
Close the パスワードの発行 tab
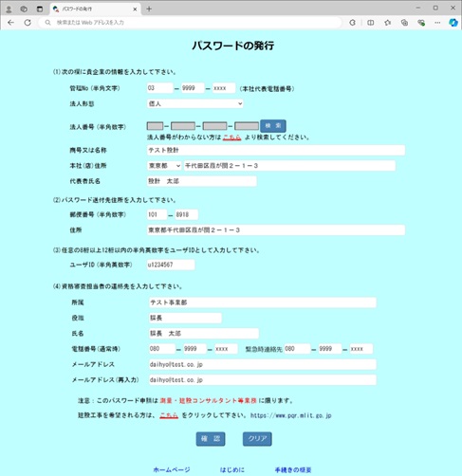tap(135, 9)
